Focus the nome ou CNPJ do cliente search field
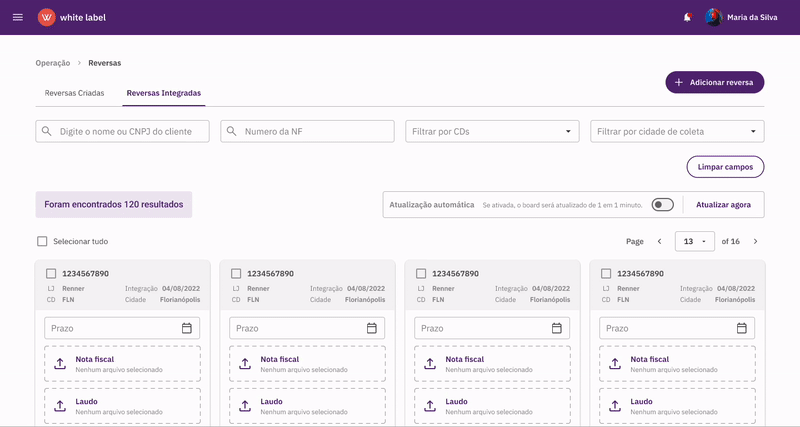Viewport: 800px width, 427px height. [122, 131]
